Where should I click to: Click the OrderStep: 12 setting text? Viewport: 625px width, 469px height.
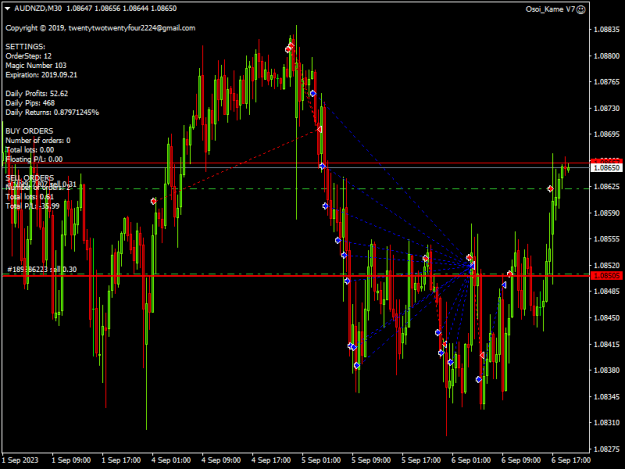28,56
